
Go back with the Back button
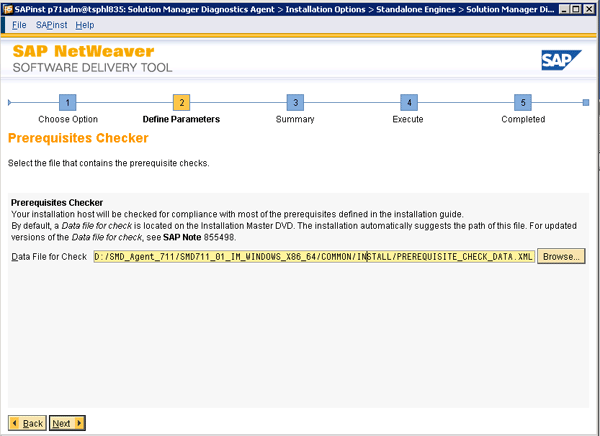point(28,423)
